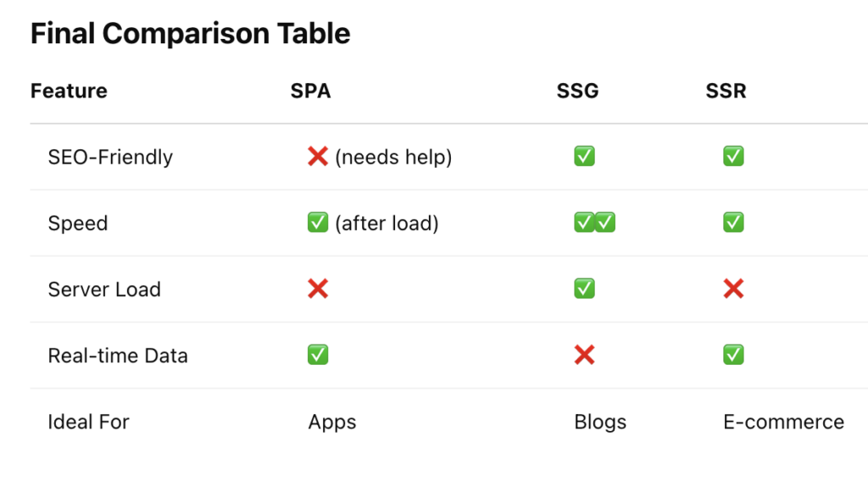Click green checkmark for SPA Real-time Data
Viewport: 868px width, 481px height.
[318, 355]
